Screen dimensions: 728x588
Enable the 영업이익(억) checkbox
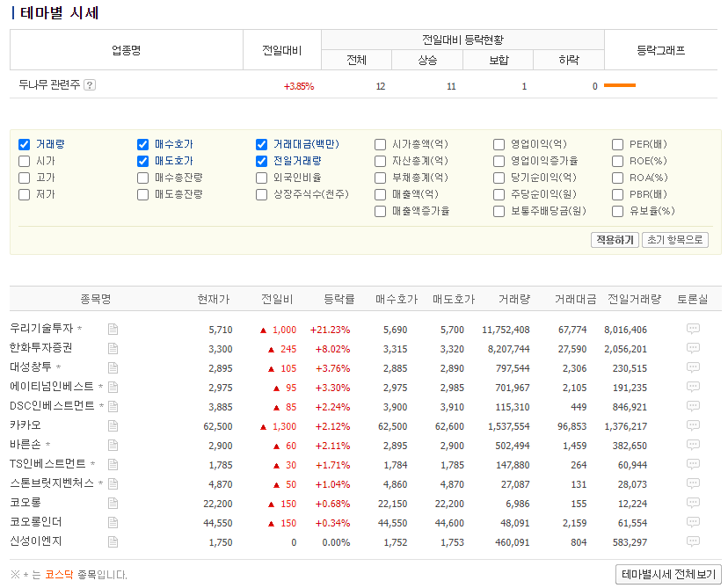(499, 144)
